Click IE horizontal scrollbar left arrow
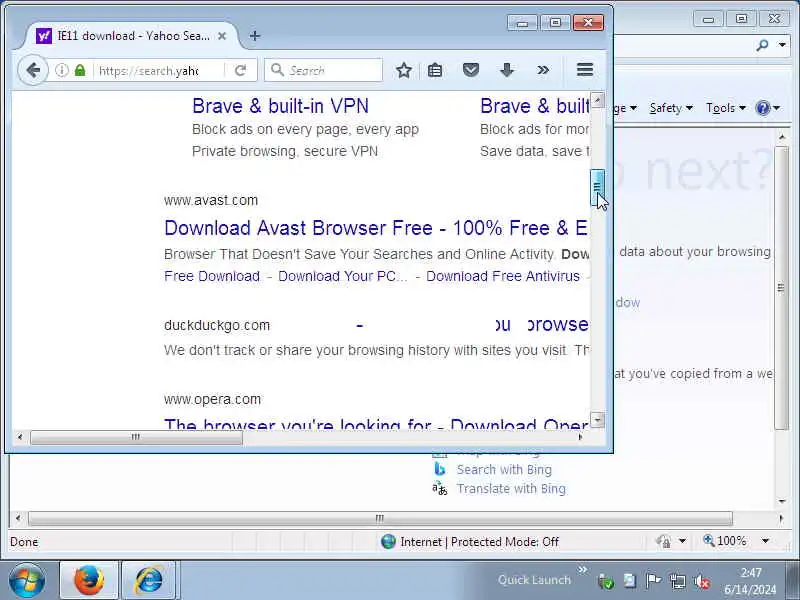 pyautogui.click(x=18, y=519)
